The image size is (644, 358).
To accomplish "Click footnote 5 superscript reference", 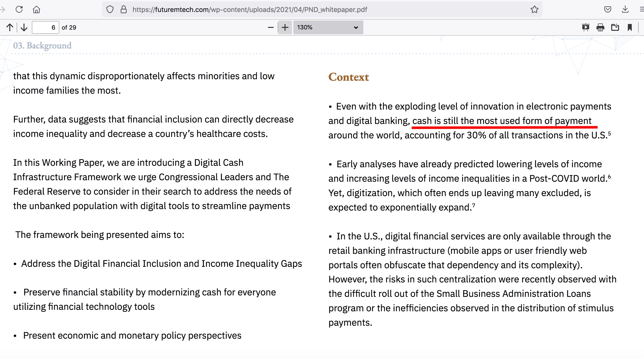I will point(609,133).
